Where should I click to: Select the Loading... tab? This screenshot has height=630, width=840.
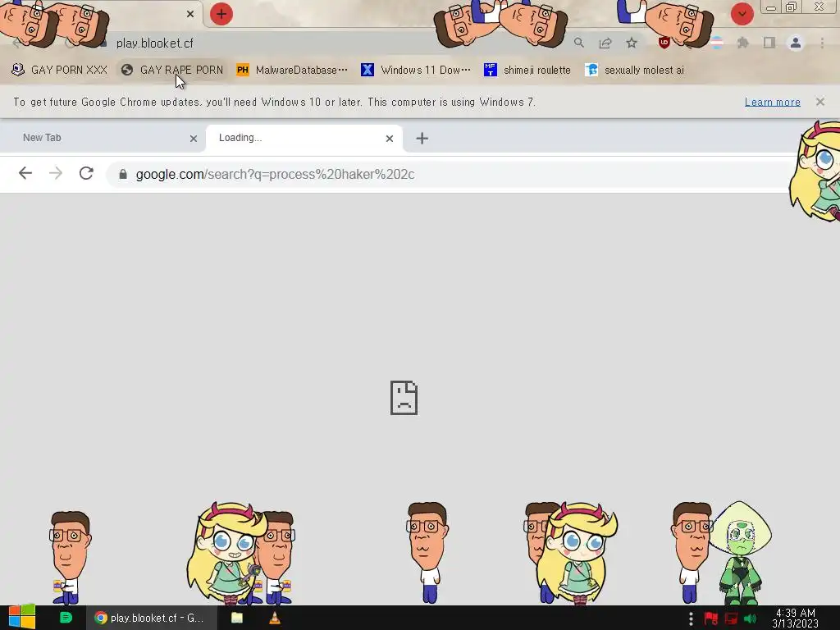(304, 138)
